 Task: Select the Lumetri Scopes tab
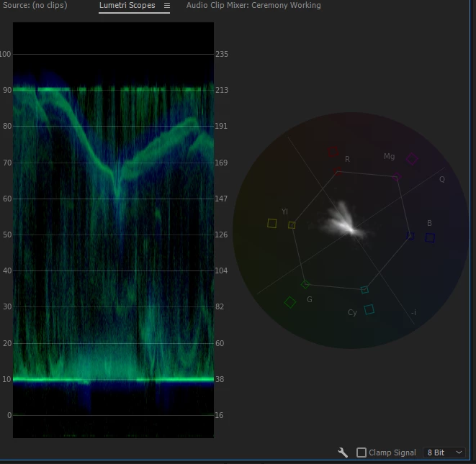coord(127,5)
